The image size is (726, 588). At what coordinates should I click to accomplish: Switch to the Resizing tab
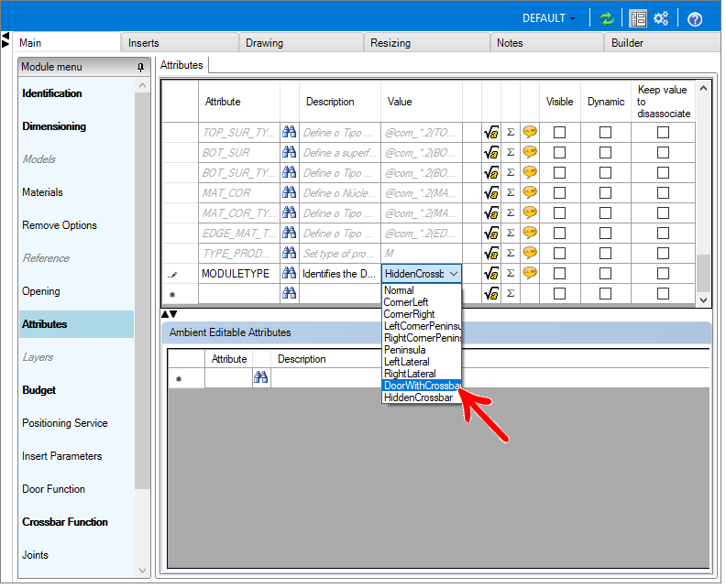pyautogui.click(x=429, y=43)
